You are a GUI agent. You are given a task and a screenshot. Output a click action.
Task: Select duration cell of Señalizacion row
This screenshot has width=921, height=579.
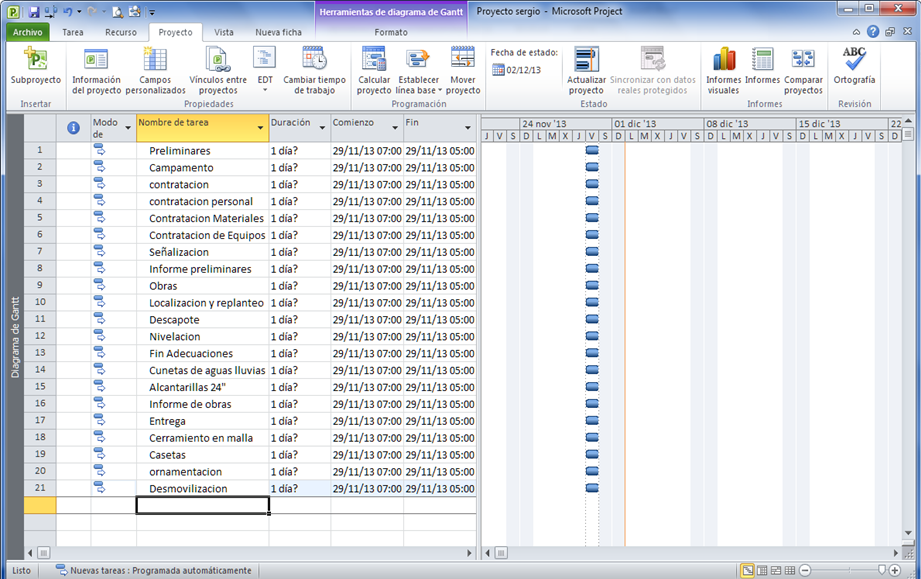point(300,252)
